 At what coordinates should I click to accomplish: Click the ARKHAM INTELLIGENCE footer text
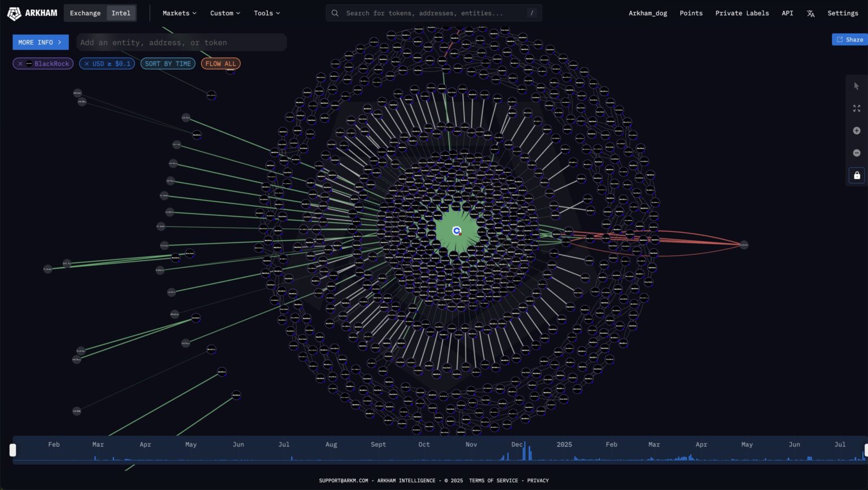coord(406,480)
